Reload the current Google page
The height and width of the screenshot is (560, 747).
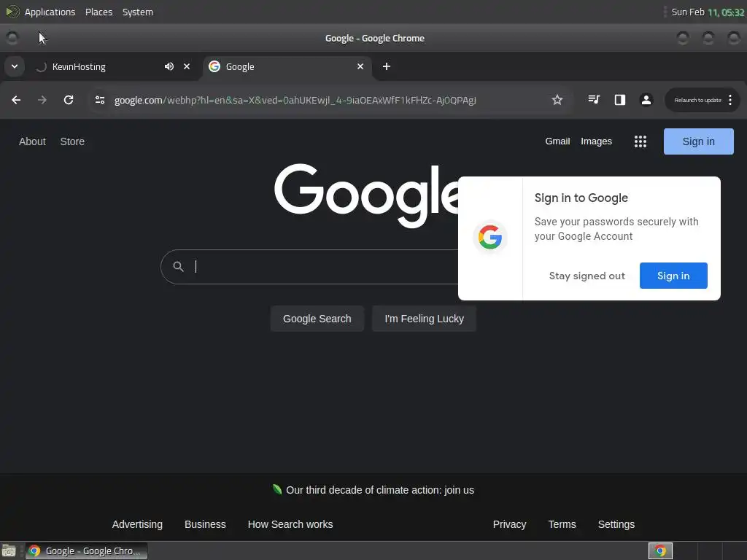click(69, 100)
